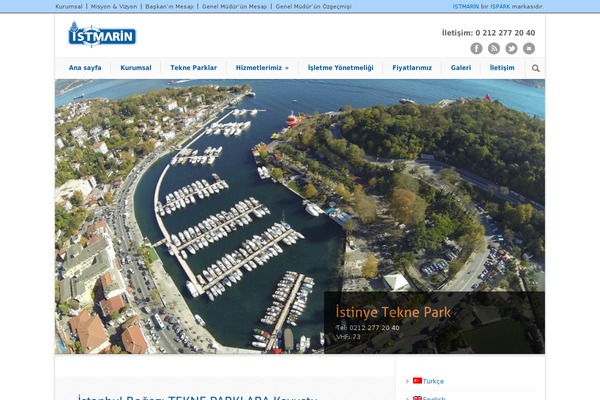
Task: Open Genel Müdür'ün Mesajı link
Action: pos(234,7)
